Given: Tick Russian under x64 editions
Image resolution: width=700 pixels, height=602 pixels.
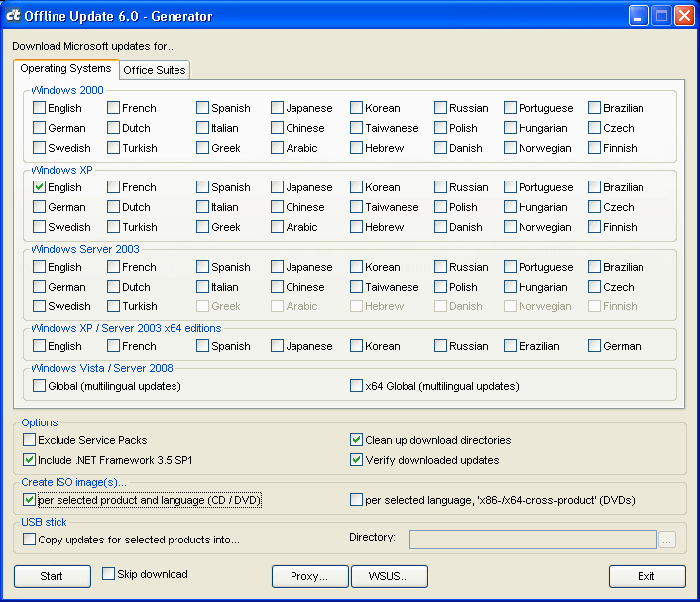Looking at the screenshot, I should tap(440, 346).
